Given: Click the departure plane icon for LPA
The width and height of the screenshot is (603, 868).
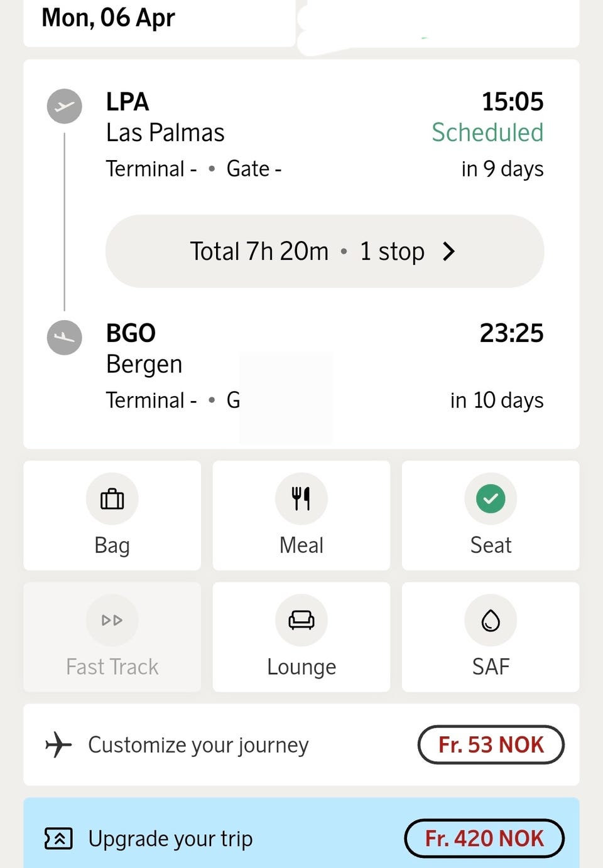Looking at the screenshot, I should [x=65, y=107].
